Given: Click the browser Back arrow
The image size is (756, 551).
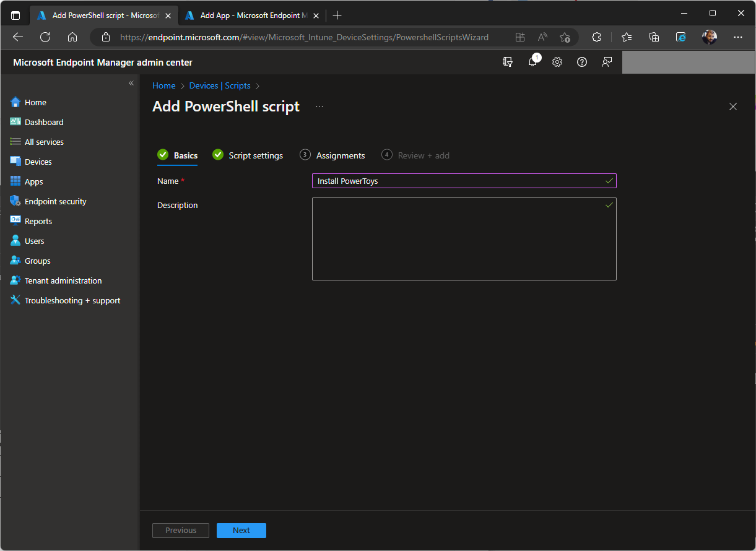Looking at the screenshot, I should [18, 37].
